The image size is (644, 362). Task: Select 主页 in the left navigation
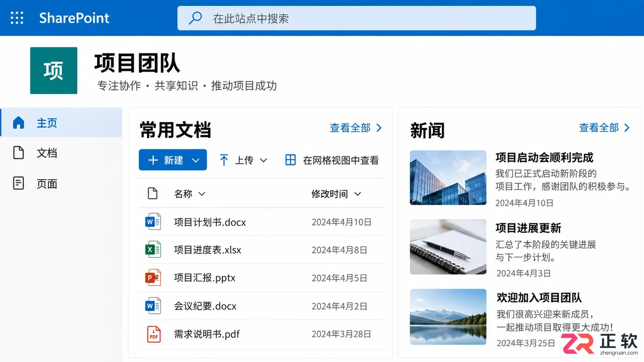pos(61,122)
